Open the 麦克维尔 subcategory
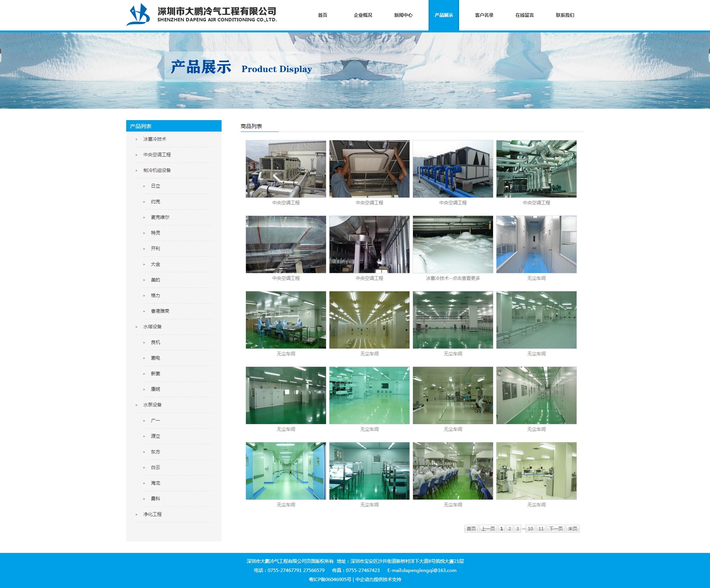This screenshot has width=710, height=588. (160, 217)
